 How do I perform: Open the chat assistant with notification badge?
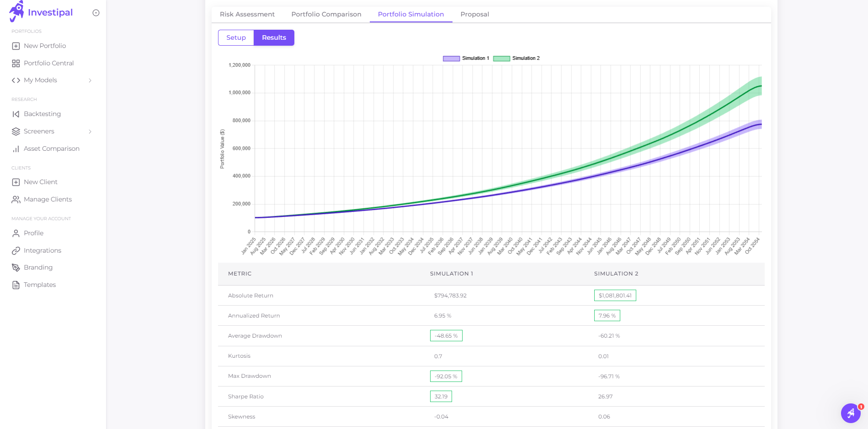click(x=851, y=413)
